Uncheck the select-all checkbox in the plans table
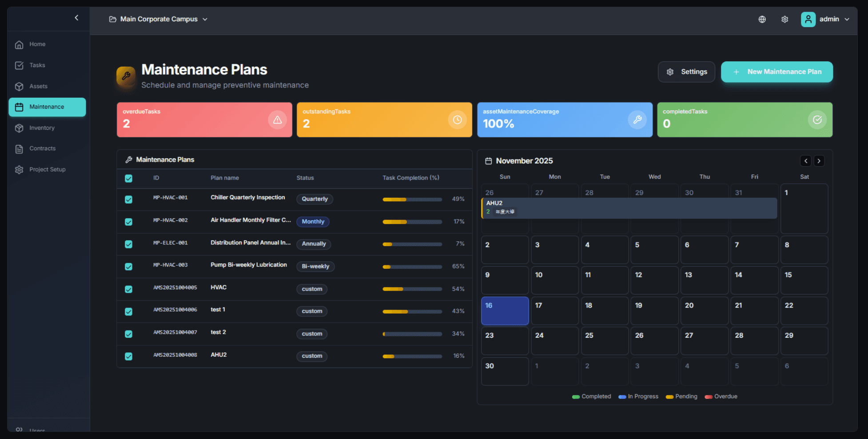Screen dimensions: 868x439 point(128,178)
